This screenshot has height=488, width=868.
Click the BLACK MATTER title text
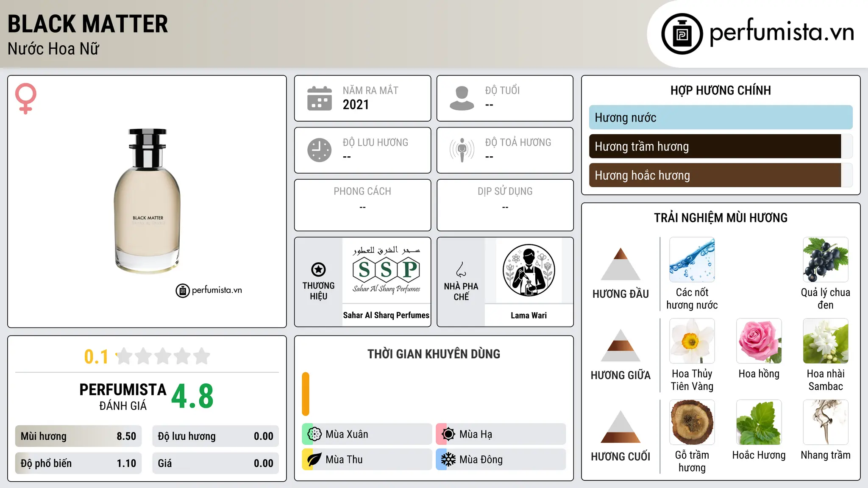point(88,24)
